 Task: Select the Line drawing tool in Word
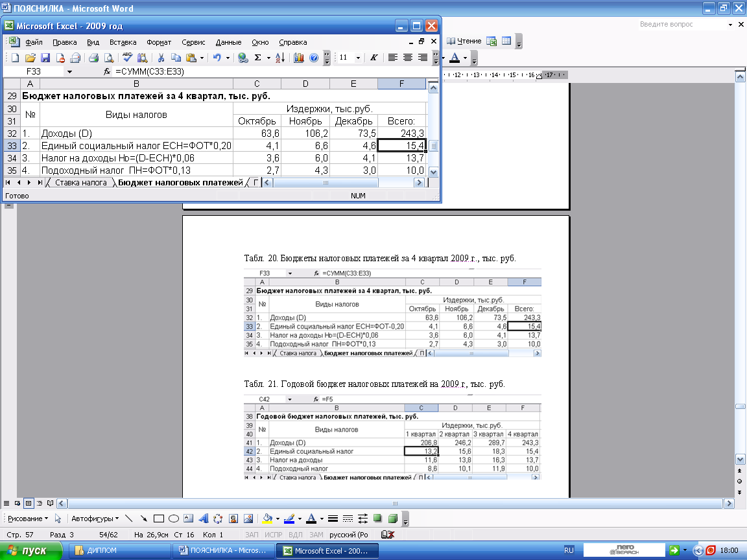tap(128, 519)
